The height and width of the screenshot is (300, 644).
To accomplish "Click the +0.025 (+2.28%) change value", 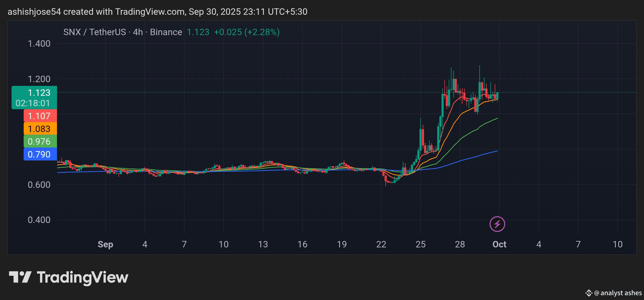I will [247, 32].
